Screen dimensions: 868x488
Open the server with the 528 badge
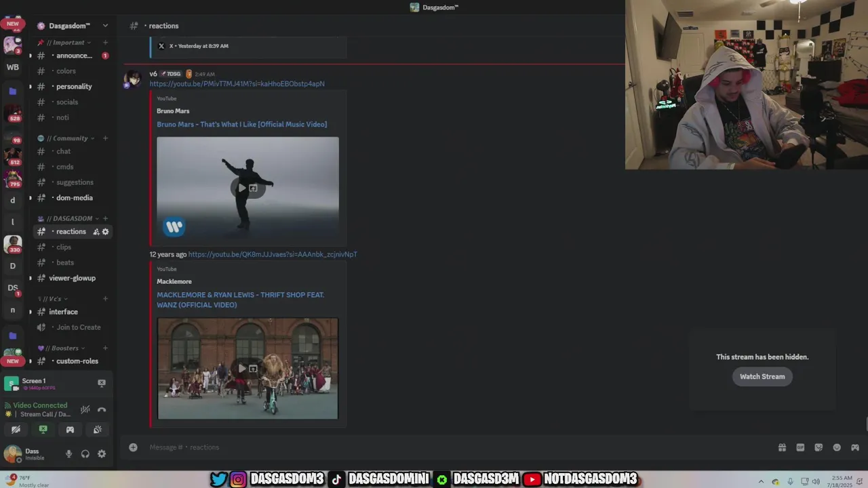(x=12, y=113)
